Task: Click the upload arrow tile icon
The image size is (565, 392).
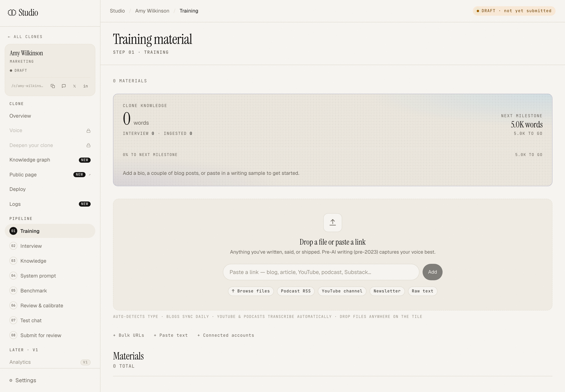Action: (332, 222)
